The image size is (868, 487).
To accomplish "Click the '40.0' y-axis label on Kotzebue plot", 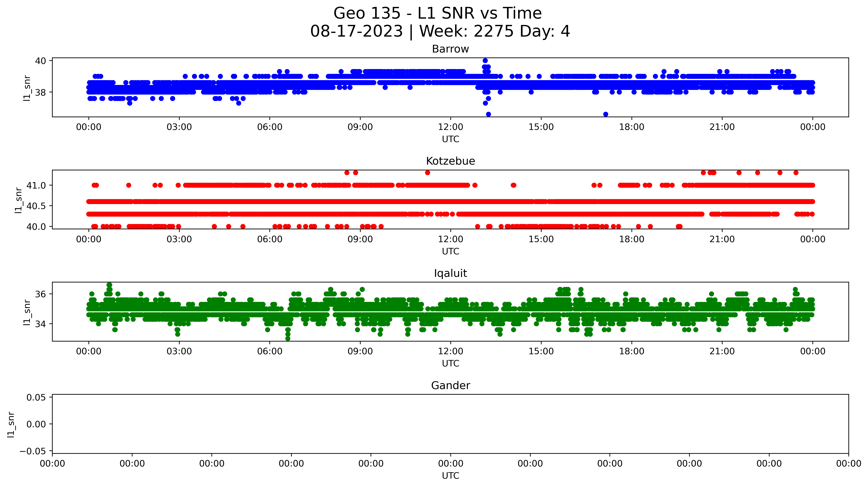I will tap(36, 227).
